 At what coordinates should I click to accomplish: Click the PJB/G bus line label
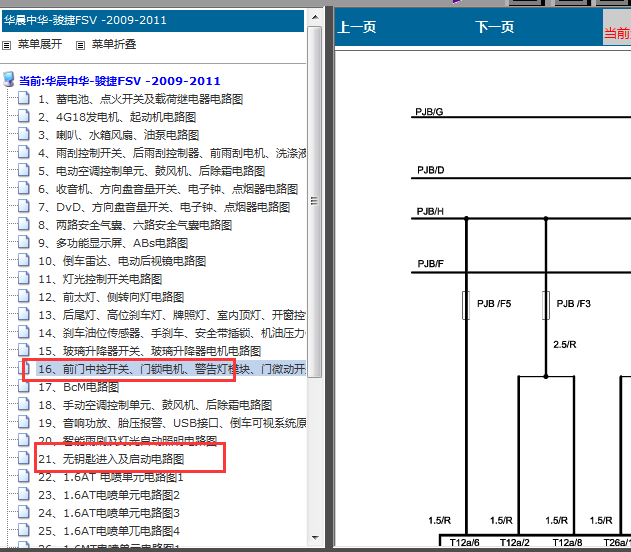tap(429, 111)
